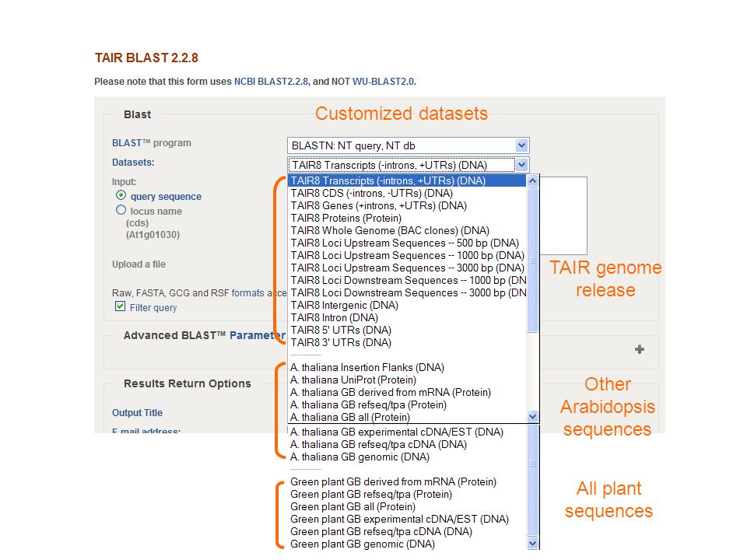
Task: Select TAIR8 Intron (DNA) option
Action: [x=407, y=317]
